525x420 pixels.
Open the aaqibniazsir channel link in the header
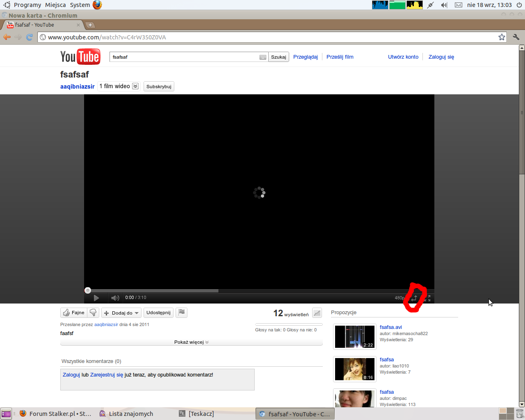[x=78, y=87]
